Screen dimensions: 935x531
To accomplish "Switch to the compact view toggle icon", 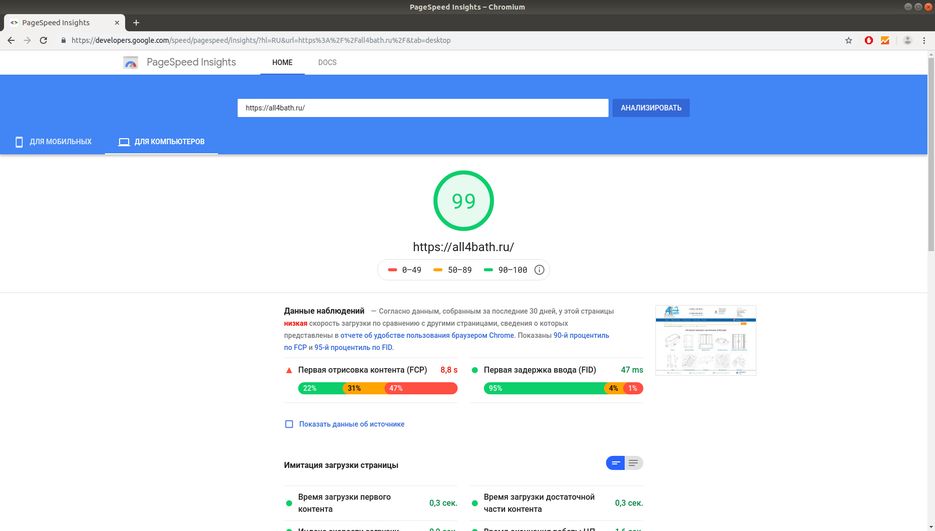I will [x=615, y=463].
